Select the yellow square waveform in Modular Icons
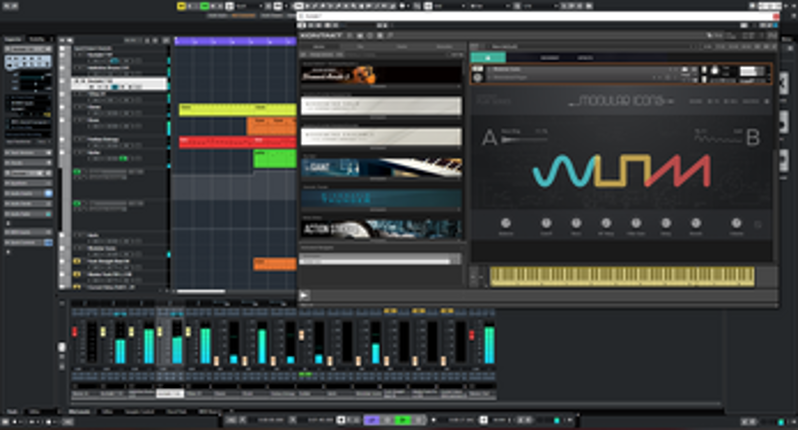Screen dimensions: 798x430 [x=622, y=171]
